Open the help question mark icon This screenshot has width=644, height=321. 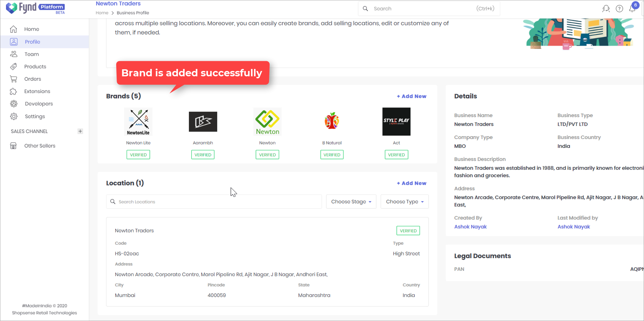point(620,9)
